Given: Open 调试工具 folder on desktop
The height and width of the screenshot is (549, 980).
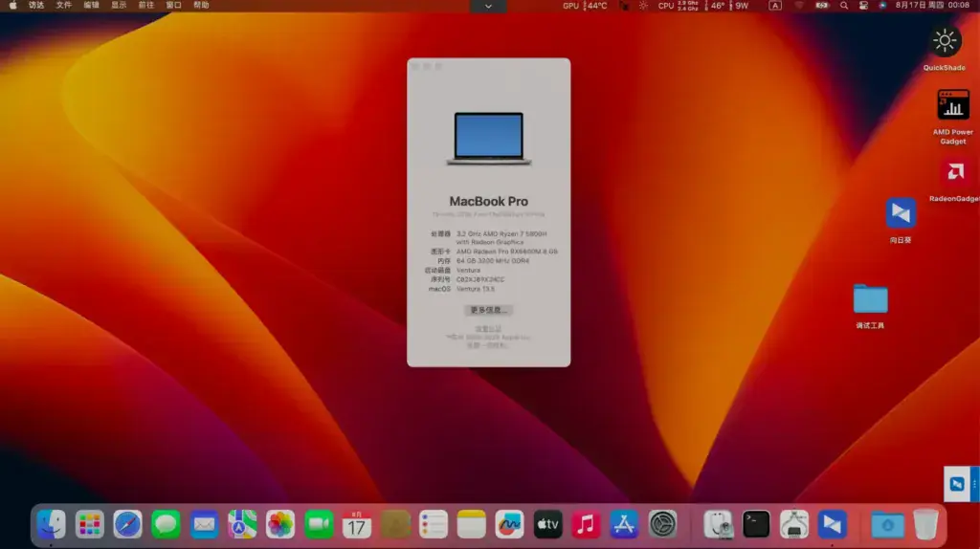Looking at the screenshot, I should pyautogui.click(x=870, y=298).
